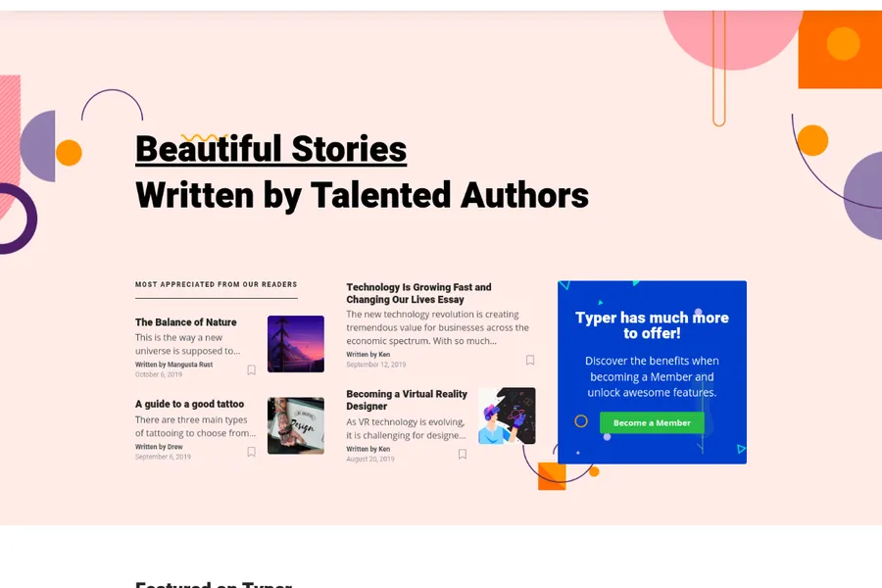
Task: Bookmark The Balance of Nature story
Action: click(252, 370)
